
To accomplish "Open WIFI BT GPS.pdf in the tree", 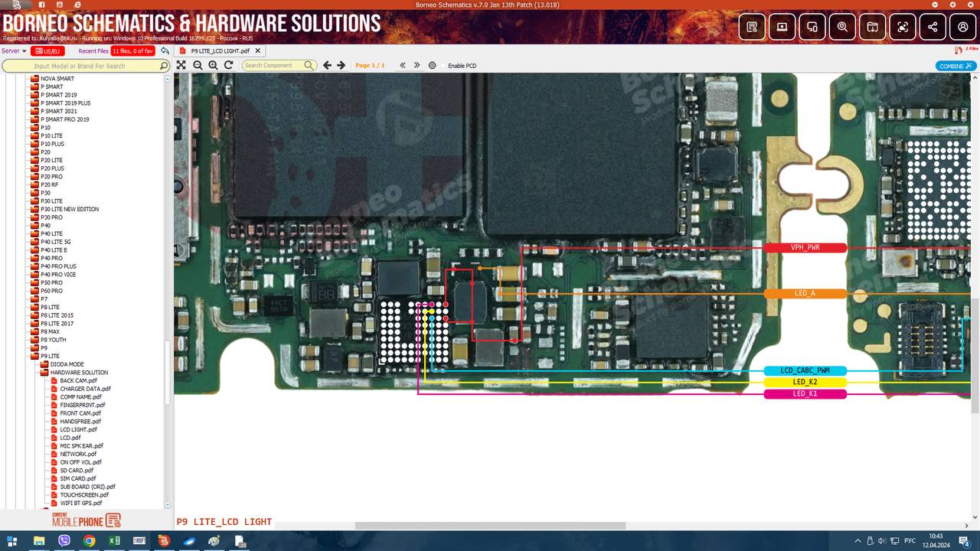I will (x=80, y=503).
